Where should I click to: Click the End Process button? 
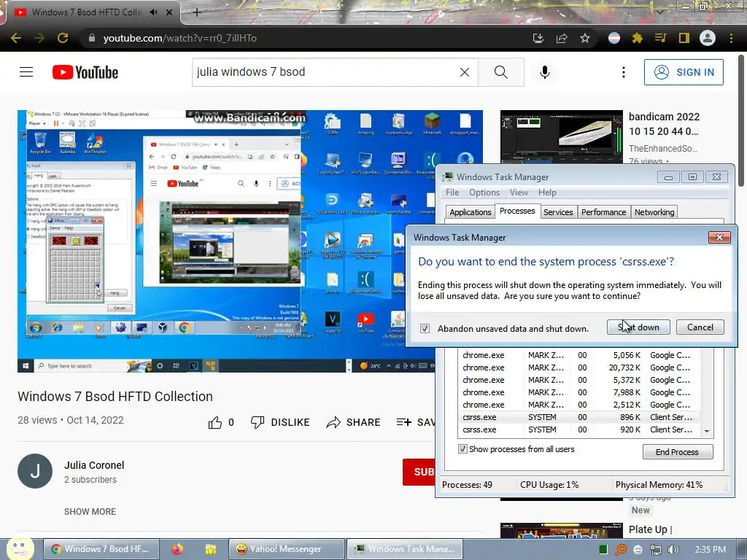click(x=678, y=452)
